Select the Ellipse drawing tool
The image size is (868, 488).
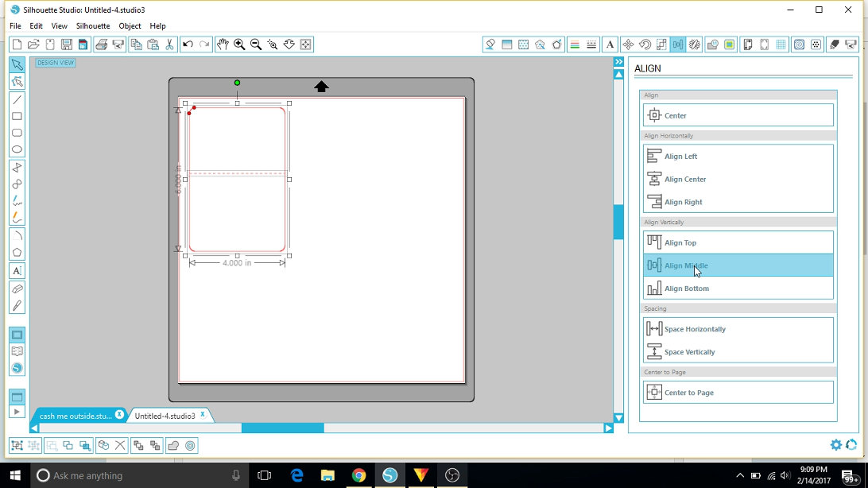17,149
